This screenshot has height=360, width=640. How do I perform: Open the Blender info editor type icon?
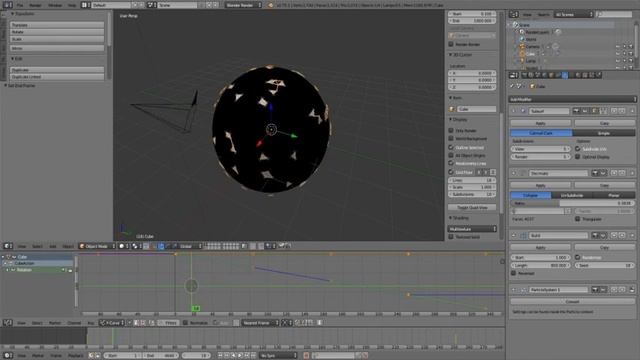[7, 5]
